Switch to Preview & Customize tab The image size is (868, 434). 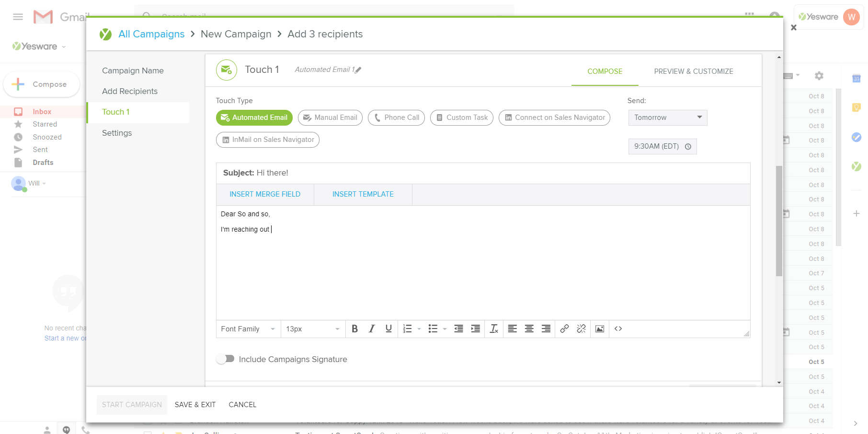[694, 71]
